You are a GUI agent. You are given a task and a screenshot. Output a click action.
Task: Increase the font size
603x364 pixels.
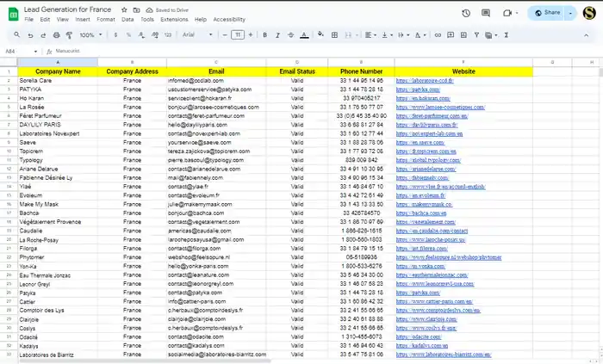(251, 35)
